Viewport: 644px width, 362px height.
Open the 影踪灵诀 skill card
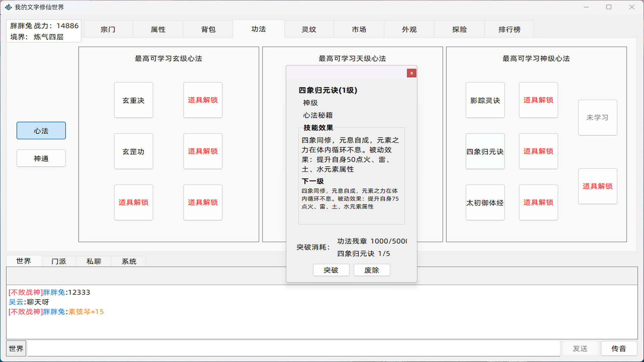click(x=485, y=100)
